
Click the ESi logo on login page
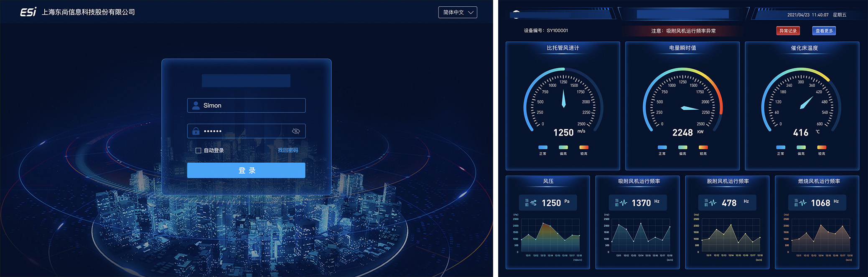(28, 12)
